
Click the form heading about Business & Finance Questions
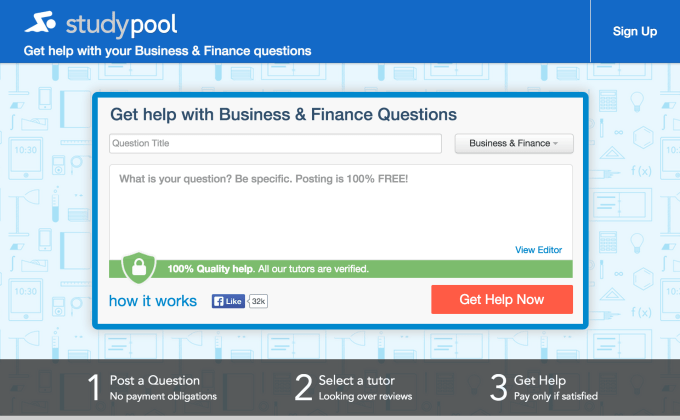pyautogui.click(x=283, y=115)
